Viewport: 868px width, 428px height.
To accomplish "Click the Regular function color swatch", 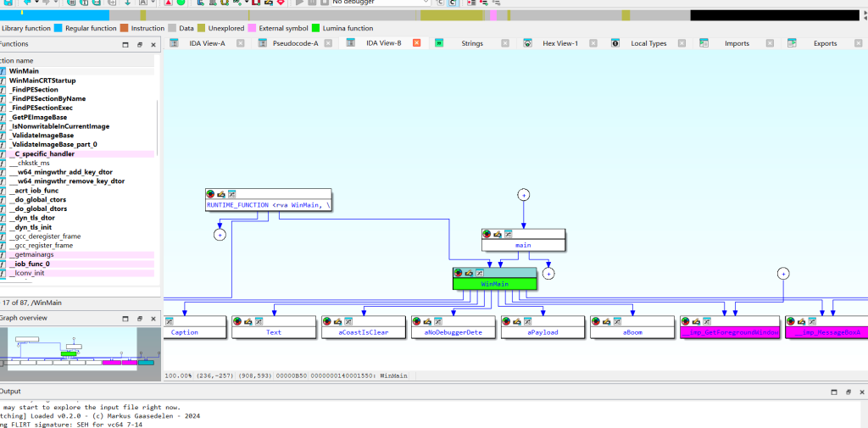I will coord(58,28).
